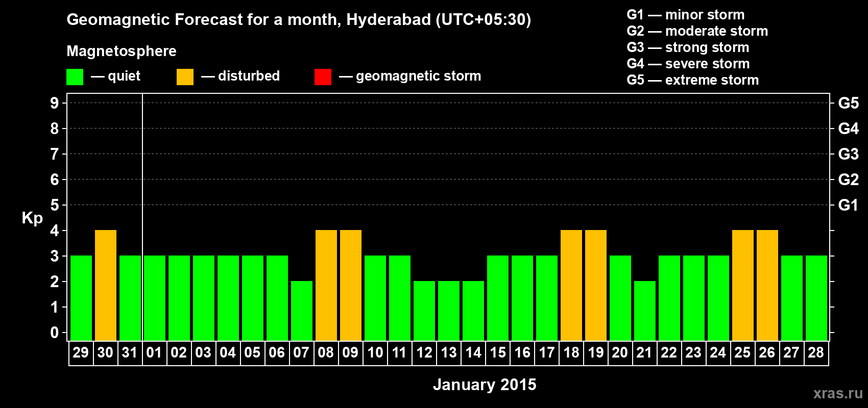The width and height of the screenshot is (868, 408).
Task: Click the green bar for day 29
Action: click(x=81, y=298)
